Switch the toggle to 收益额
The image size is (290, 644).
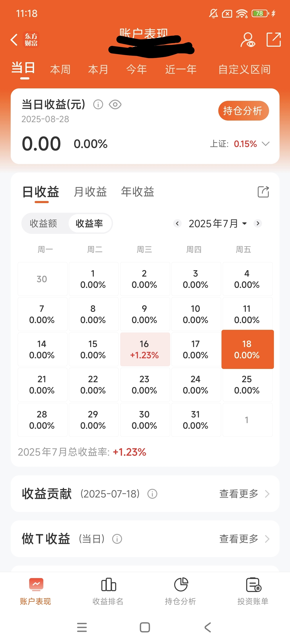[x=43, y=223]
